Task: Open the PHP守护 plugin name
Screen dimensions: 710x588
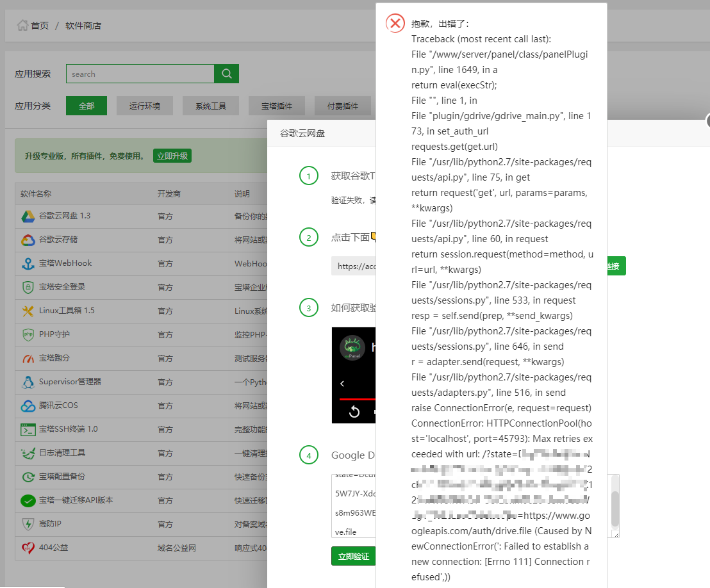Action: coord(54,334)
